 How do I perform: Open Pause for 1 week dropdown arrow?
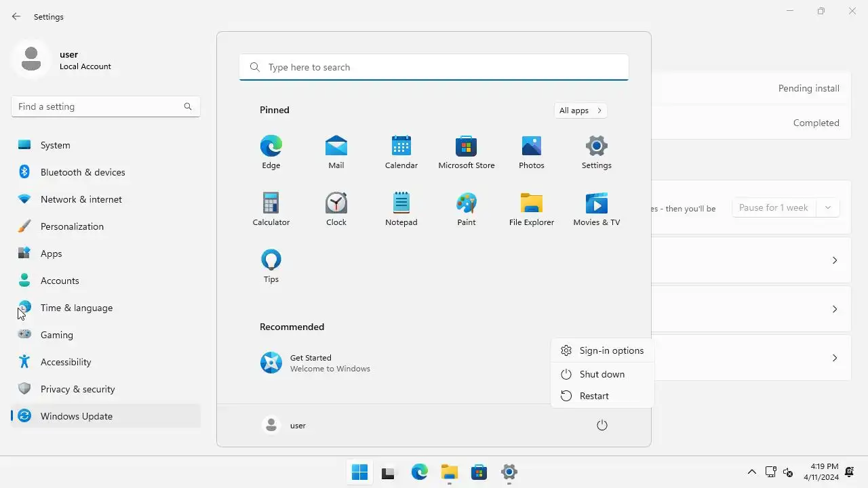(x=828, y=208)
